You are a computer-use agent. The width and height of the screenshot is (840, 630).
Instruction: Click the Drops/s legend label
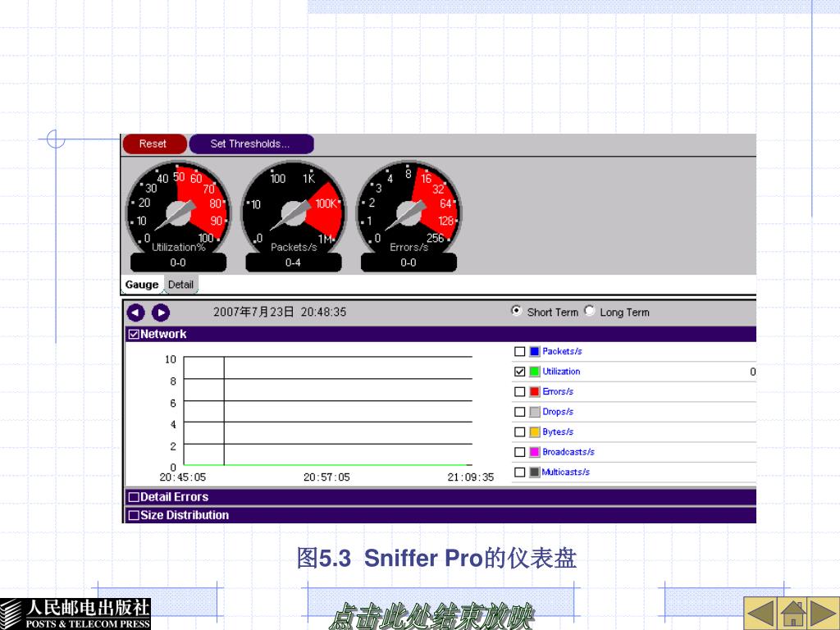coord(558,412)
